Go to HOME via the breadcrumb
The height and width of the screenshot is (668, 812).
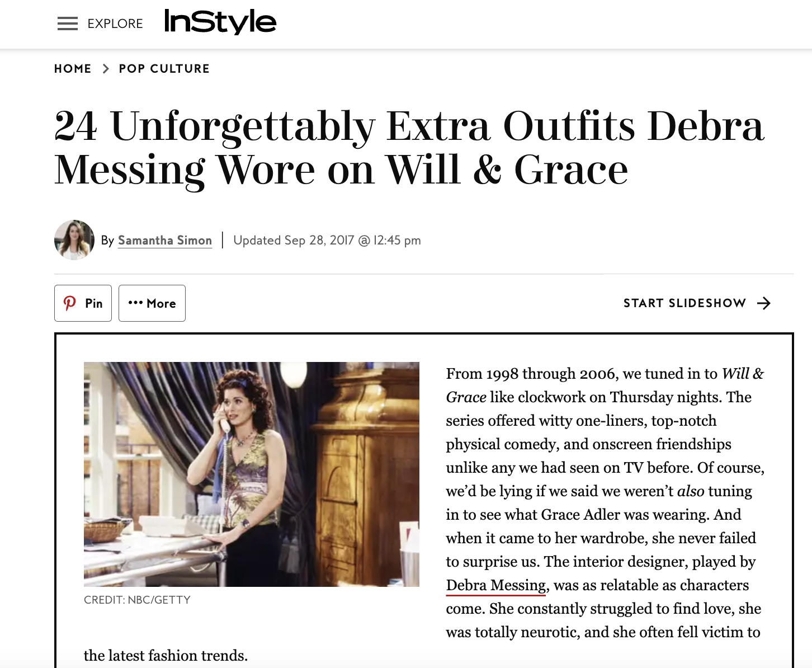tap(73, 68)
